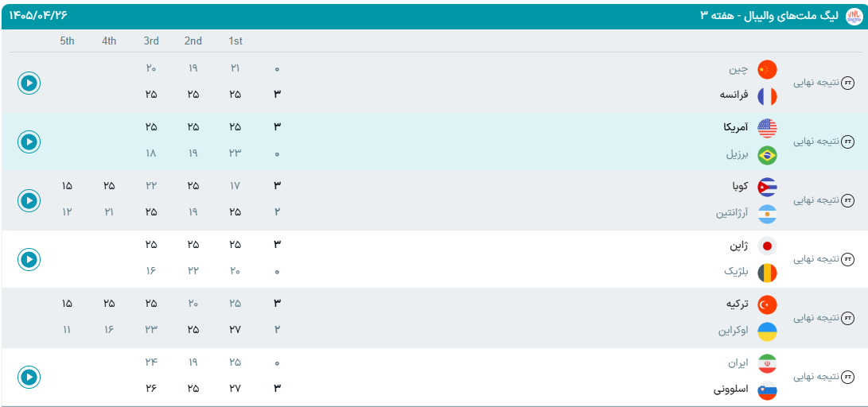Click the USA flag icon
868x407 pixels.
(x=767, y=128)
